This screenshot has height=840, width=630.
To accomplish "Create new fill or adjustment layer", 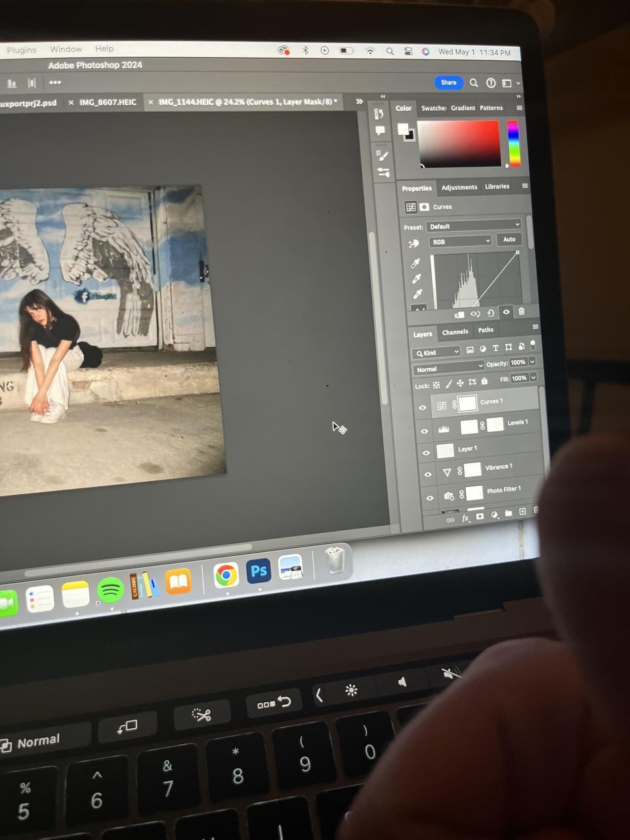I will (x=494, y=515).
